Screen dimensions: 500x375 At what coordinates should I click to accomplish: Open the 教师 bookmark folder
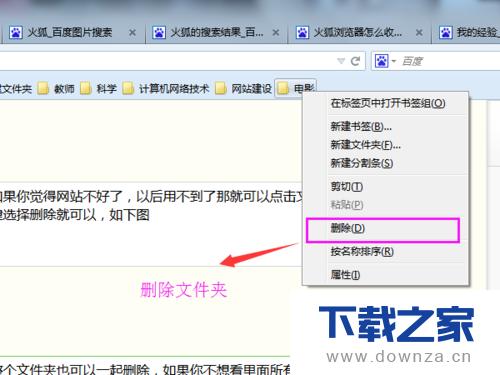coord(56,88)
